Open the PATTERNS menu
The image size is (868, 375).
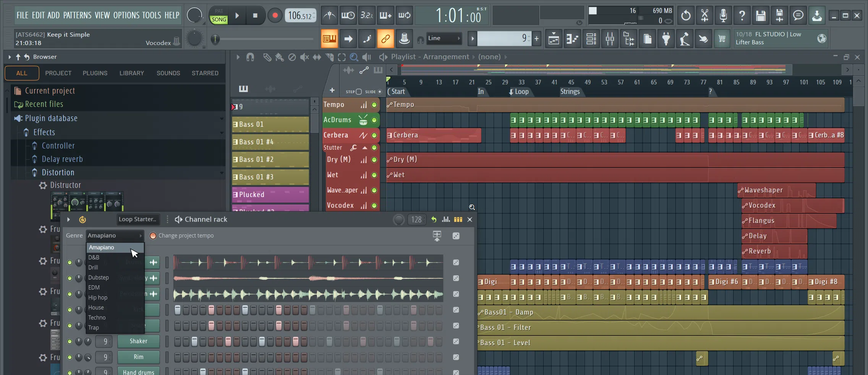click(x=78, y=16)
